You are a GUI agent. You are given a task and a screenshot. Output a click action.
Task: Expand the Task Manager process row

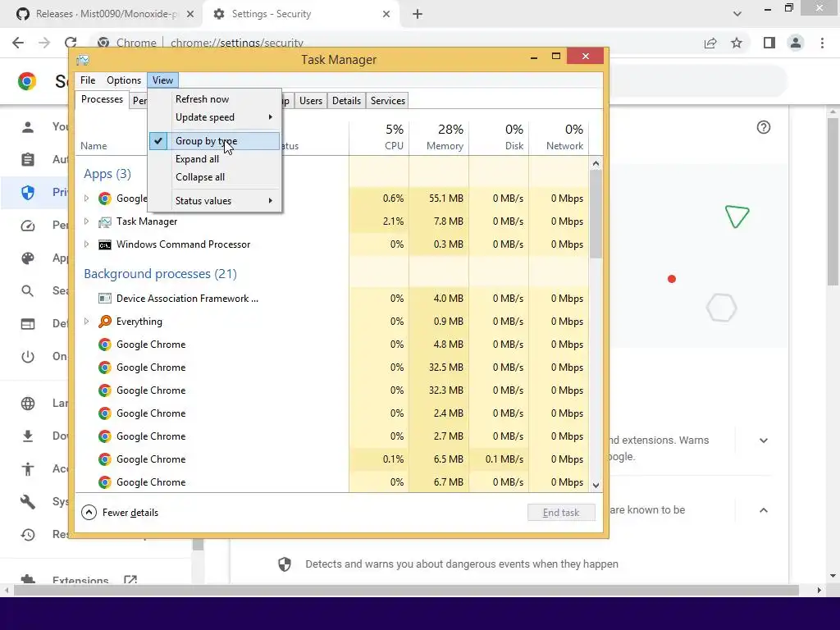pyautogui.click(x=86, y=221)
